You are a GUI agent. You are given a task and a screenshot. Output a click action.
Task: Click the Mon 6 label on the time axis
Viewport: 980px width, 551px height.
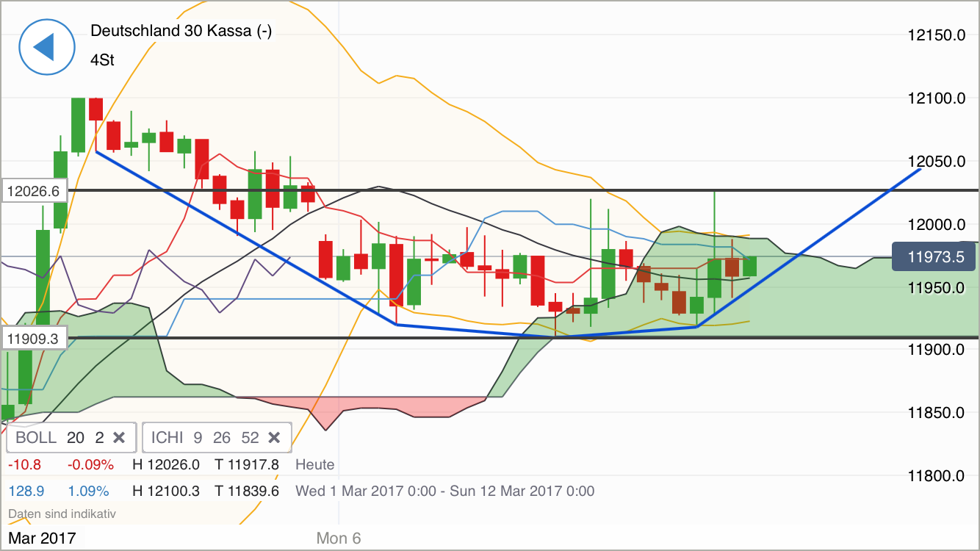click(338, 538)
